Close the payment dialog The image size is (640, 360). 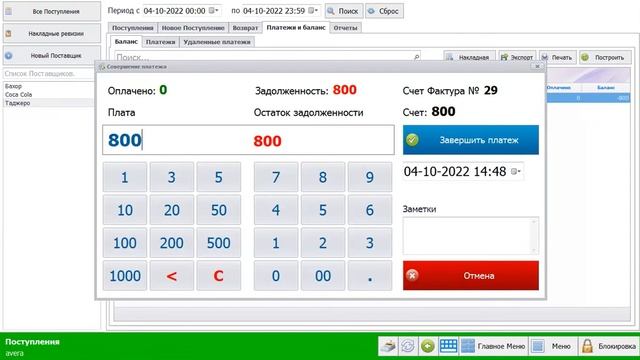[538, 67]
